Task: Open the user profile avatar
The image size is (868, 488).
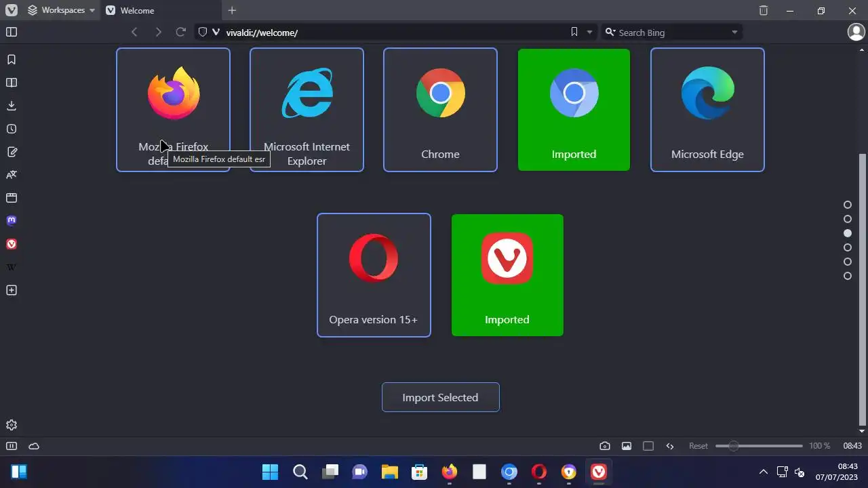Action: point(856,32)
